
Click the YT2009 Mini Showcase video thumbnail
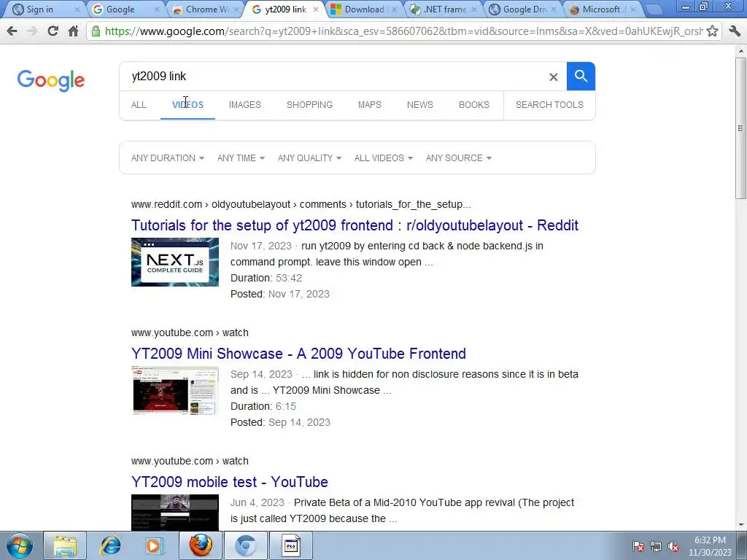pyautogui.click(x=175, y=391)
